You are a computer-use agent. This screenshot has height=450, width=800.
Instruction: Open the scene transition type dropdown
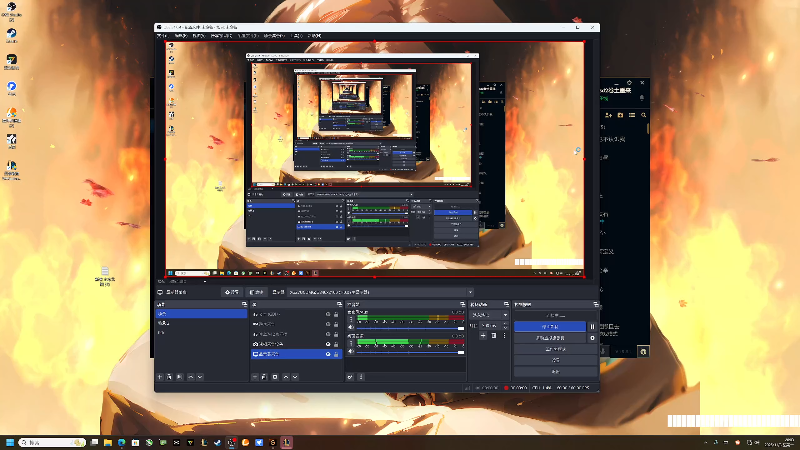pyautogui.click(x=489, y=315)
